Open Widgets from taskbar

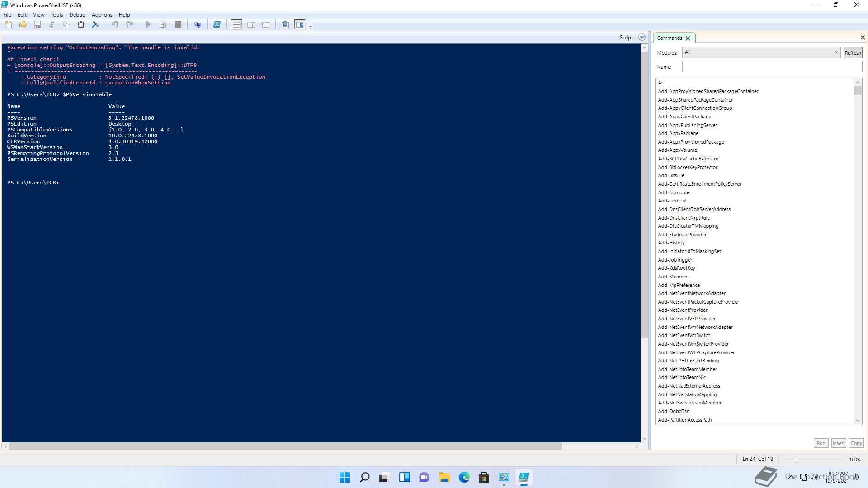click(404, 478)
